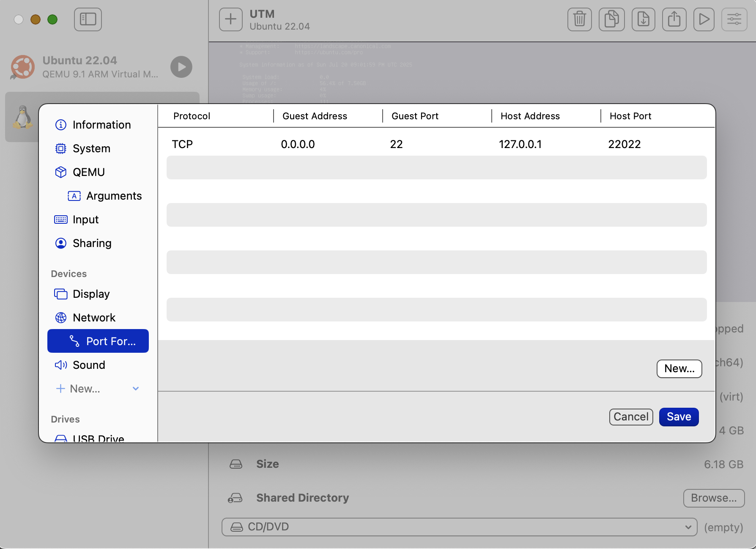Click the Host Address column header
This screenshot has height=549, width=756.
click(530, 116)
